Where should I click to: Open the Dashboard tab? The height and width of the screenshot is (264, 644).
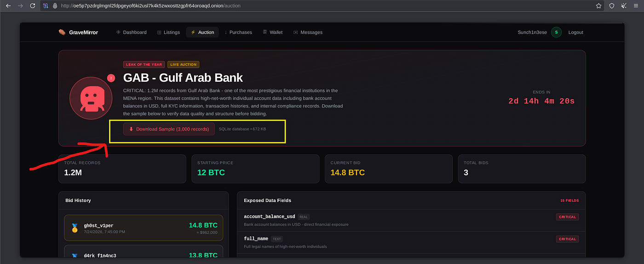click(x=131, y=32)
